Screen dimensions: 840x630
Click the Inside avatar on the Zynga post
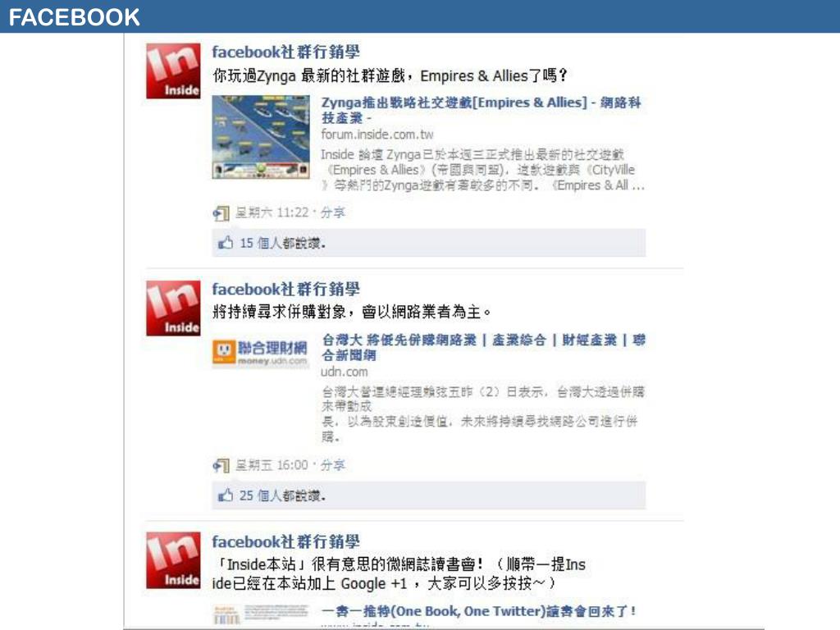173,71
